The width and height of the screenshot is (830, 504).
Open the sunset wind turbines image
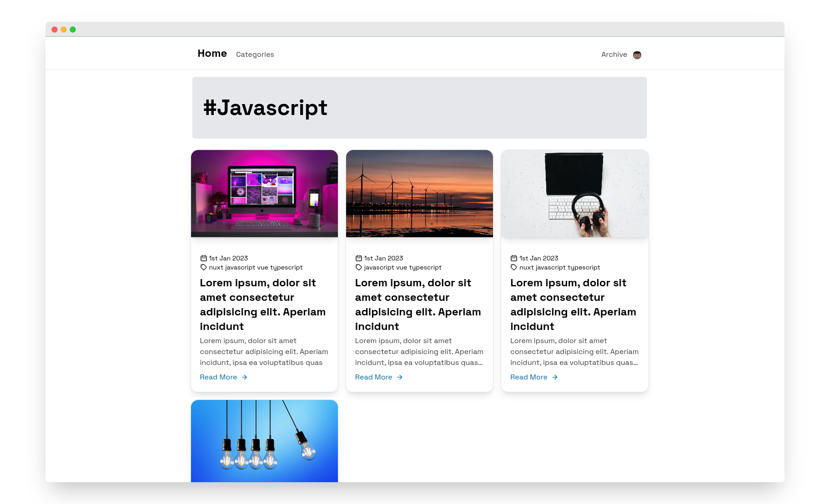click(x=419, y=194)
